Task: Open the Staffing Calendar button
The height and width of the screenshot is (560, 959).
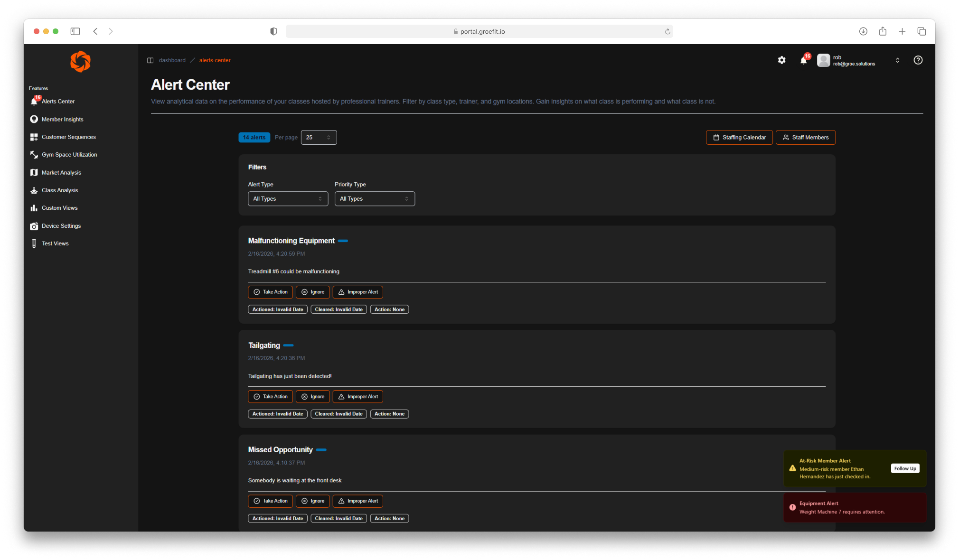Action: point(739,138)
